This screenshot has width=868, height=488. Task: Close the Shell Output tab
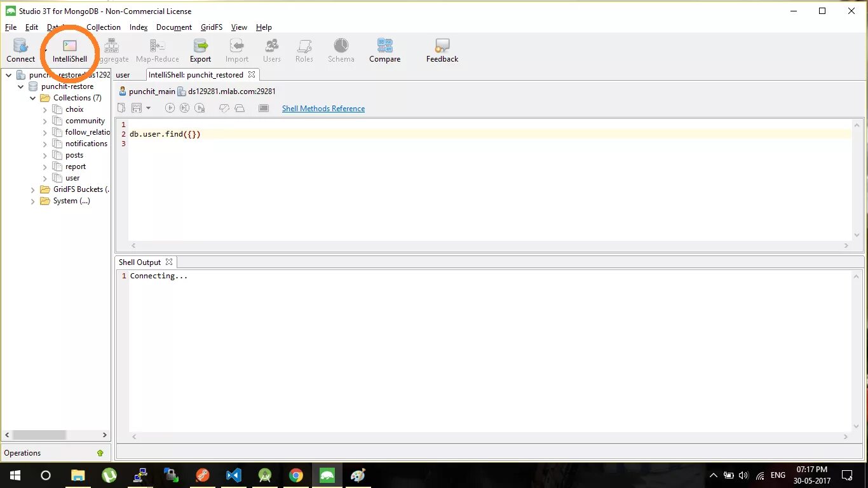tap(169, 262)
